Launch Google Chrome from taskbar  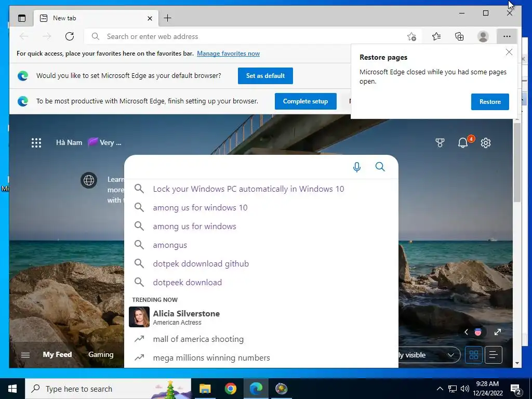230,389
